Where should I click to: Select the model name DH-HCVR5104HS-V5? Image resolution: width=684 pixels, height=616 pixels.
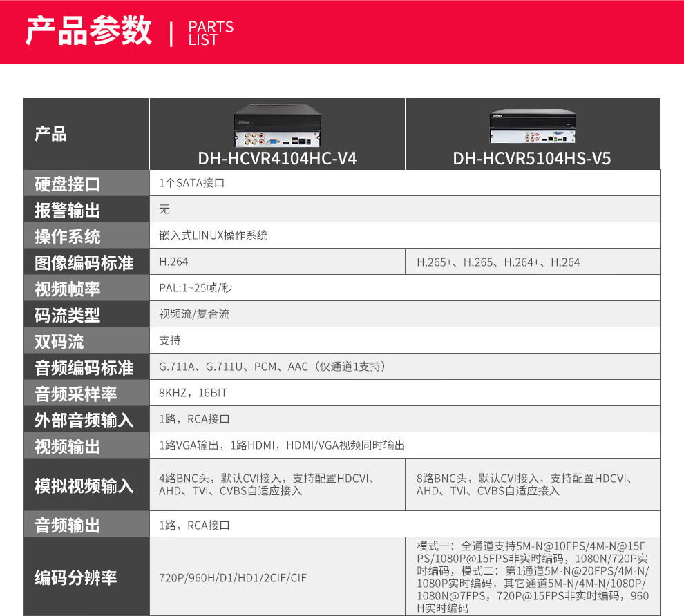tap(532, 159)
